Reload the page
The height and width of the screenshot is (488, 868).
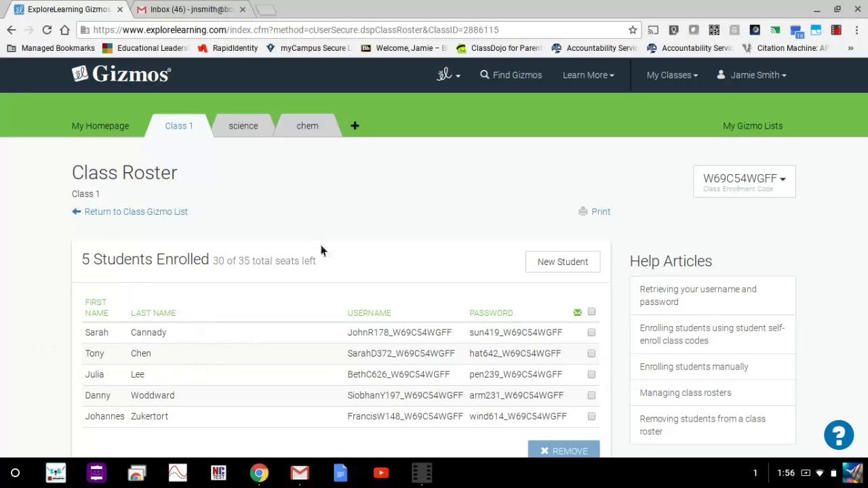click(47, 30)
